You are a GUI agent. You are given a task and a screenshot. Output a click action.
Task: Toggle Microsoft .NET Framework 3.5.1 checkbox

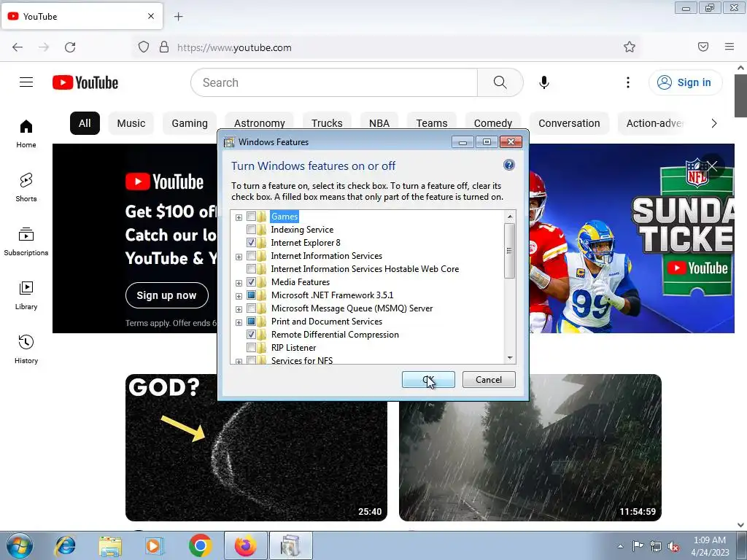251,295
